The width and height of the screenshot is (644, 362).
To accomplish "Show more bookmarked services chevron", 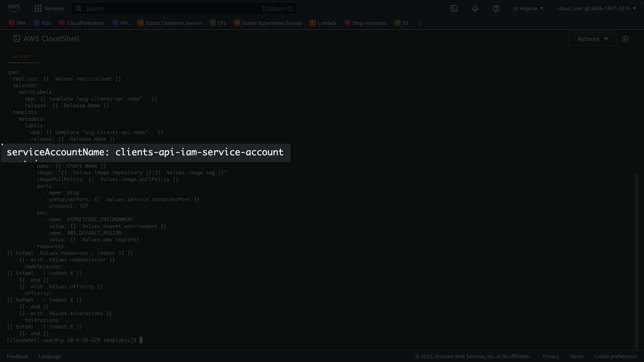I will (x=420, y=23).
